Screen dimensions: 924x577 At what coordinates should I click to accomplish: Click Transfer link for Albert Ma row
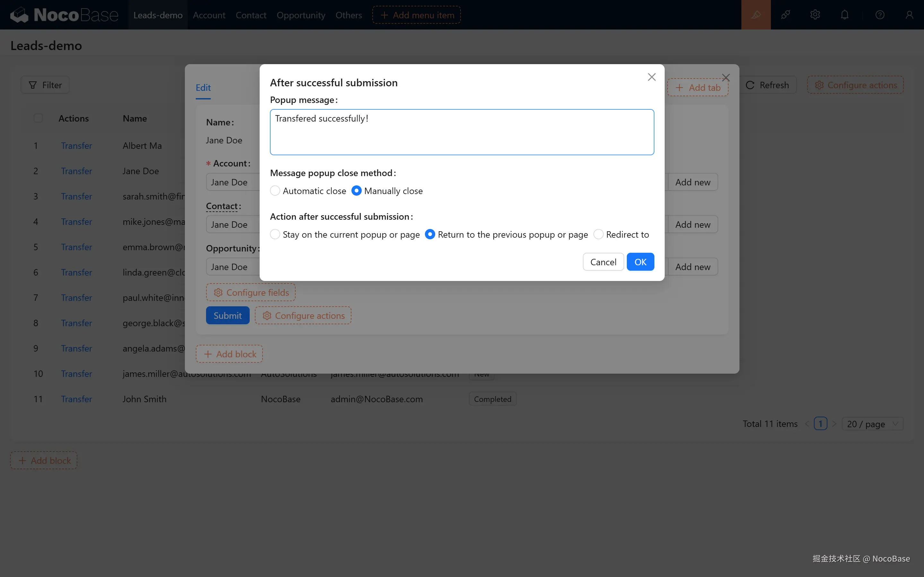click(x=76, y=145)
